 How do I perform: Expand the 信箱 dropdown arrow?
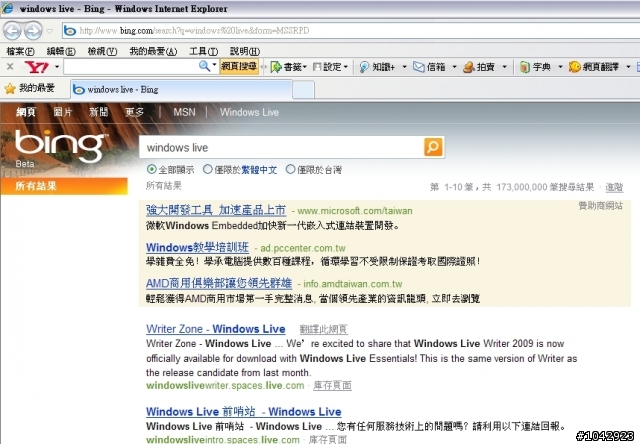[454, 67]
